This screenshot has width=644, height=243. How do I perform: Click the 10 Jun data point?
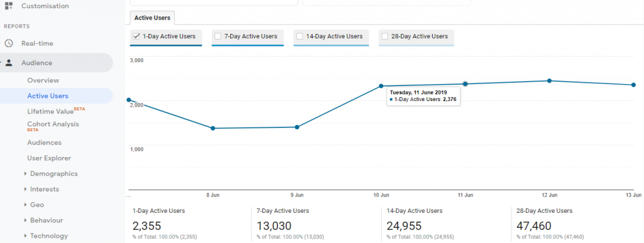pyautogui.click(x=381, y=86)
